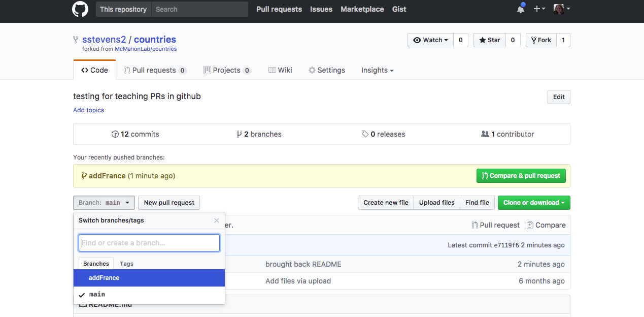
Task: Switch to the addFrance branch in list
Action: coord(149,278)
